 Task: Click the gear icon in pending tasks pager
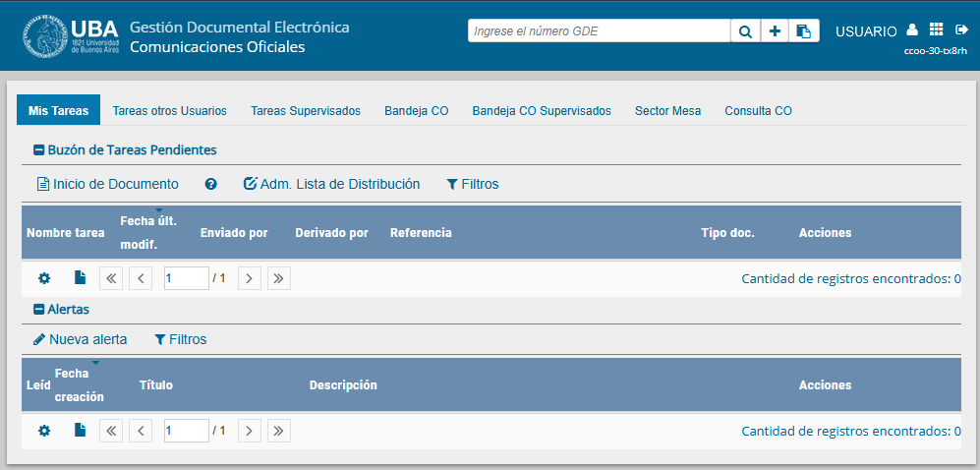(x=44, y=278)
